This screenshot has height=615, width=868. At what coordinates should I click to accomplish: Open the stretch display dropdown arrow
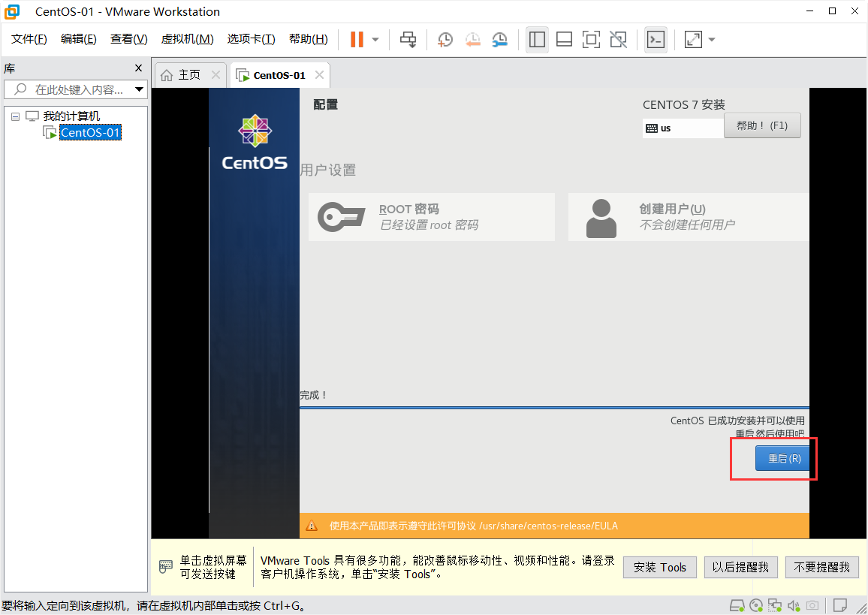click(712, 39)
